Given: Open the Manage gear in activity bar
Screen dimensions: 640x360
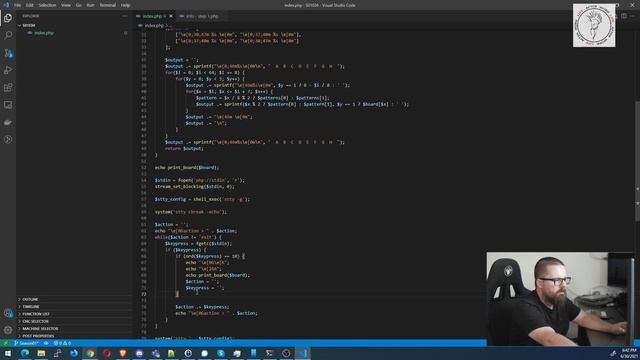Looking at the screenshot, I should click(x=8, y=330).
